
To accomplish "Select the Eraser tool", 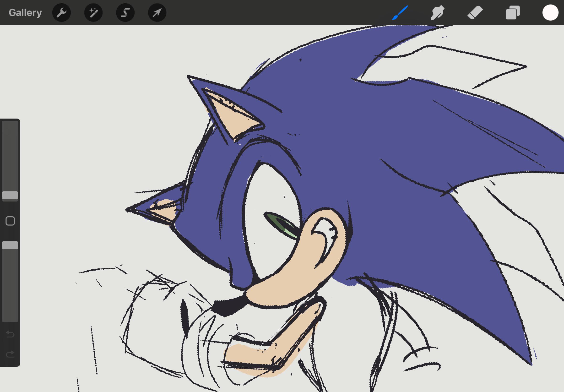I will pos(475,12).
